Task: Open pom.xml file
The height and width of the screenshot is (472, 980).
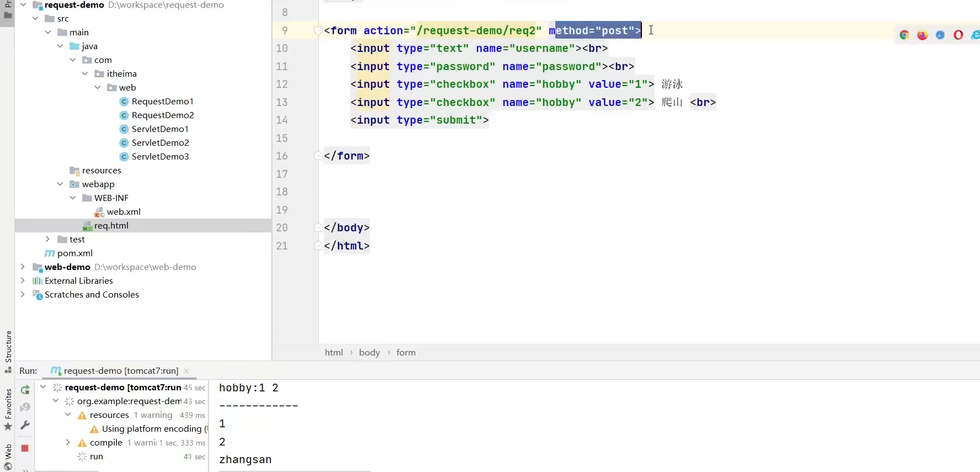Action: [75, 253]
